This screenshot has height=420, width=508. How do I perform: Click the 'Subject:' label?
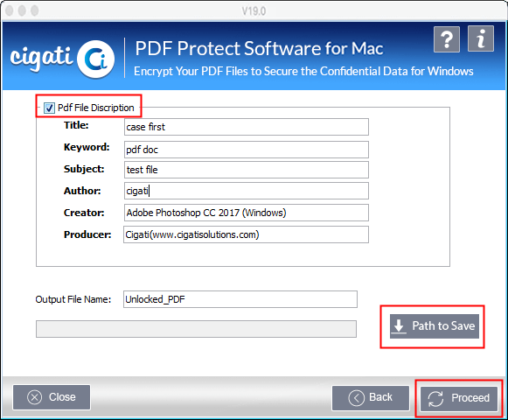pos(84,169)
